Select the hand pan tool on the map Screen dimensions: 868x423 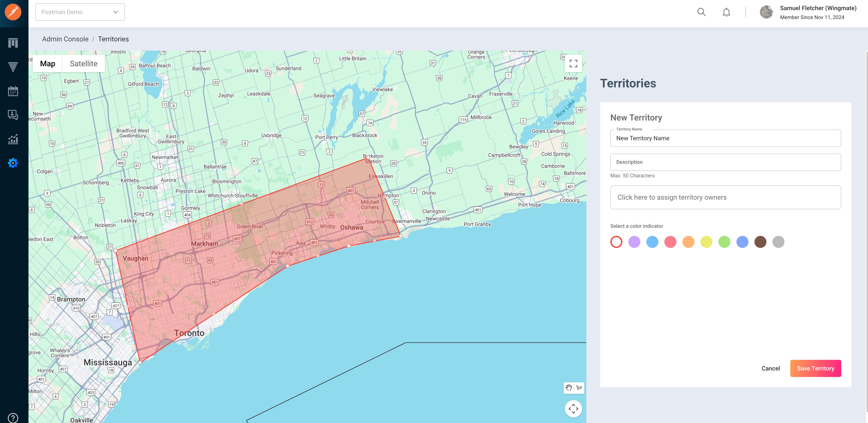[569, 388]
